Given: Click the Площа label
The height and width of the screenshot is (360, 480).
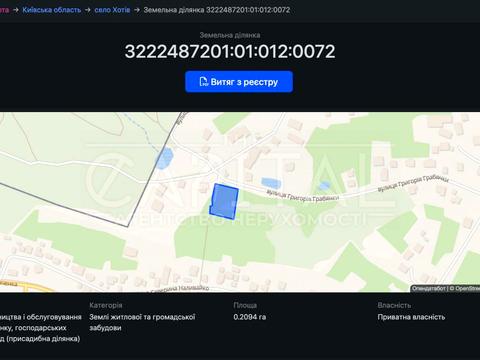Looking at the screenshot, I should coord(245,305).
